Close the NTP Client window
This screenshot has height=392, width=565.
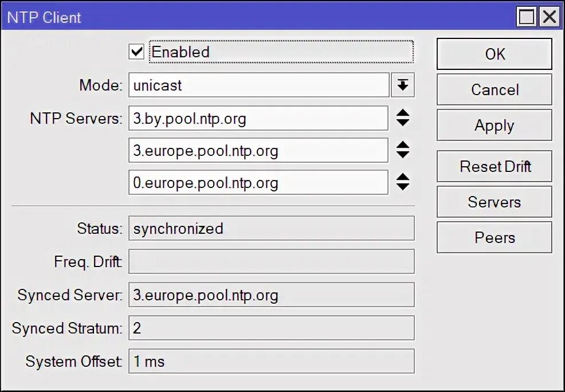(x=550, y=16)
